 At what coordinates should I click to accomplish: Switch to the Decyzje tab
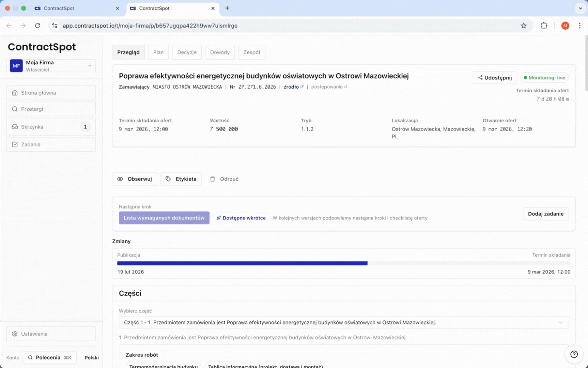tap(187, 52)
